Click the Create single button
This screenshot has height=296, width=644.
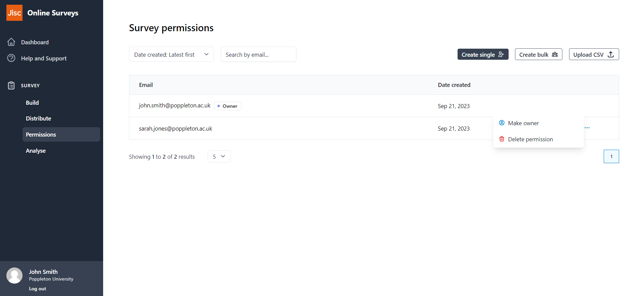[483, 54]
